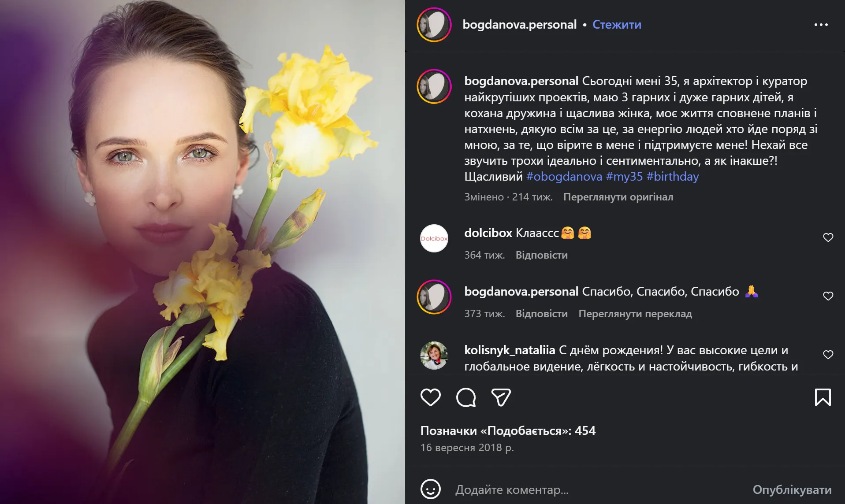
Task: Like the post with the heart icon
Action: 430,397
